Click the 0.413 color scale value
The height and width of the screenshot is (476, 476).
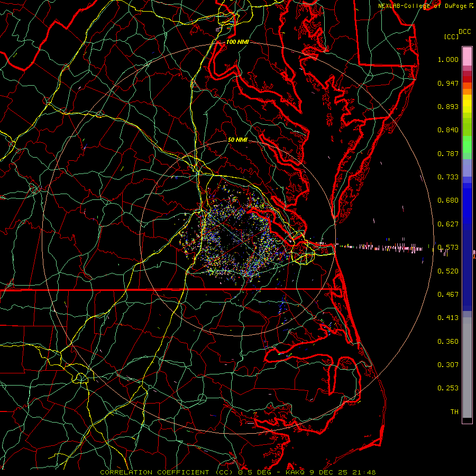point(448,318)
